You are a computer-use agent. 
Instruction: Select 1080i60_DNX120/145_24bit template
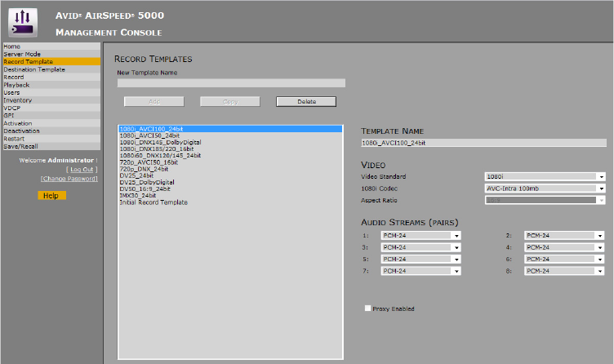pos(230,155)
